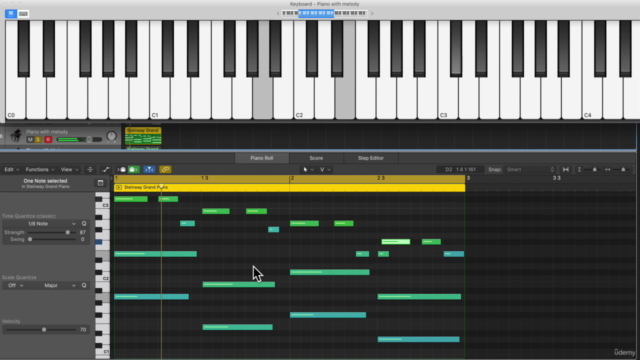
Task: Click Velocity value 70
Action: click(x=83, y=329)
